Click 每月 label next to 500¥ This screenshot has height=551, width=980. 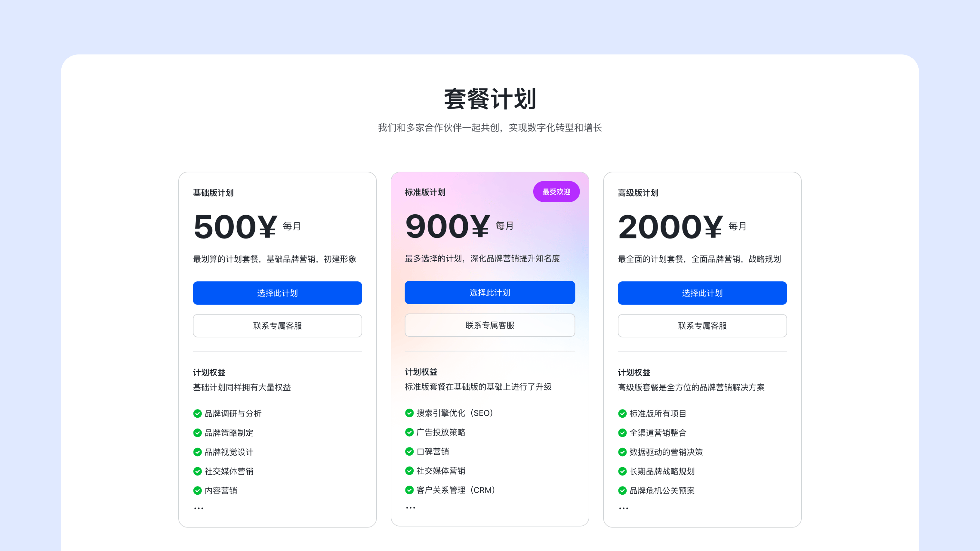click(x=292, y=226)
